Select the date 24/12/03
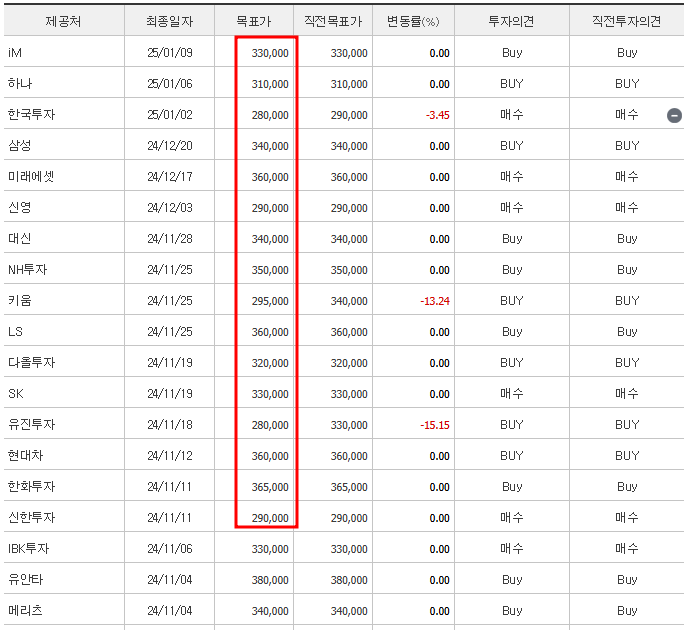This screenshot has width=688, height=630. (170, 208)
